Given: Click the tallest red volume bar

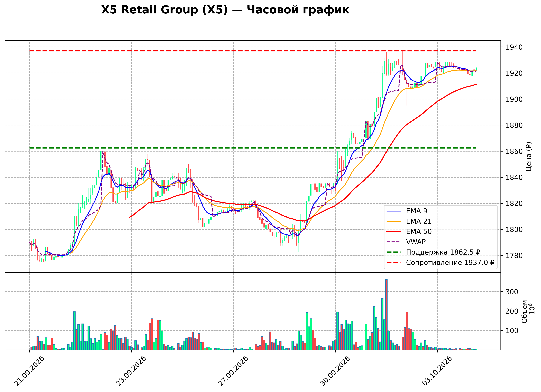Looking at the screenshot, I should (x=386, y=315).
